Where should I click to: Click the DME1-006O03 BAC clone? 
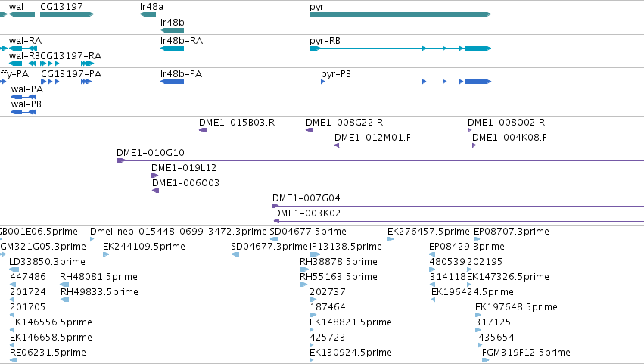[x=398, y=191]
